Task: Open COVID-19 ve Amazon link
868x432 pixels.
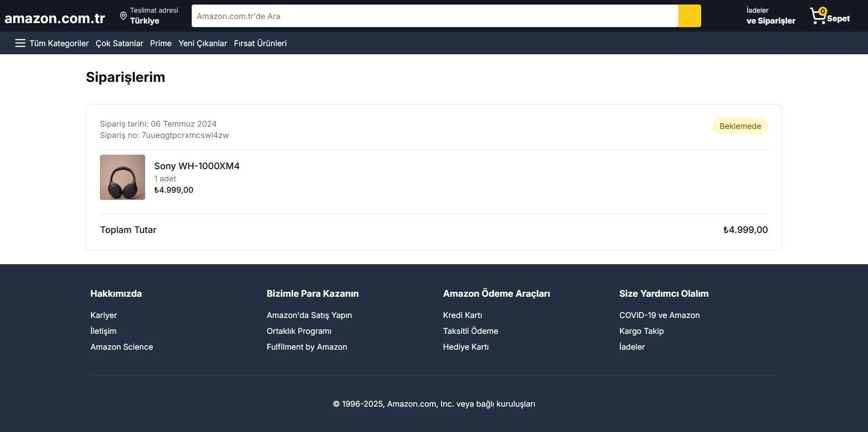Action: pyautogui.click(x=660, y=315)
